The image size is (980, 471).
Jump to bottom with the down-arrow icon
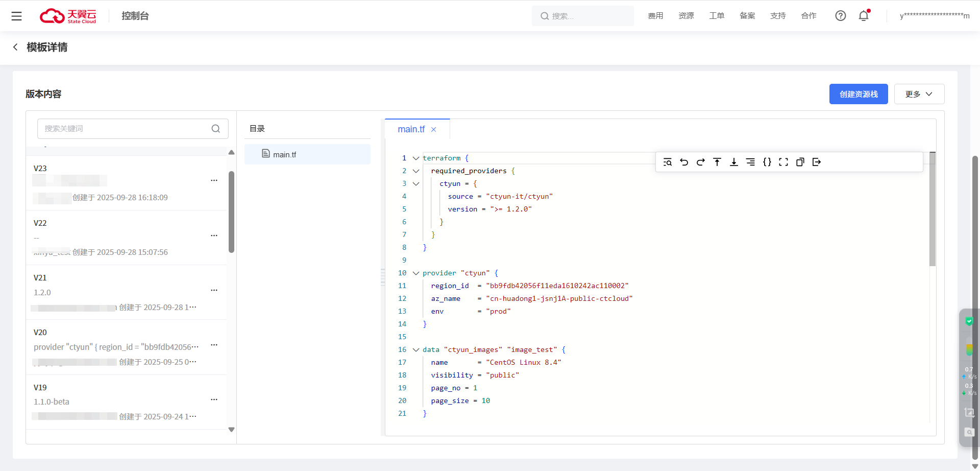coord(733,162)
